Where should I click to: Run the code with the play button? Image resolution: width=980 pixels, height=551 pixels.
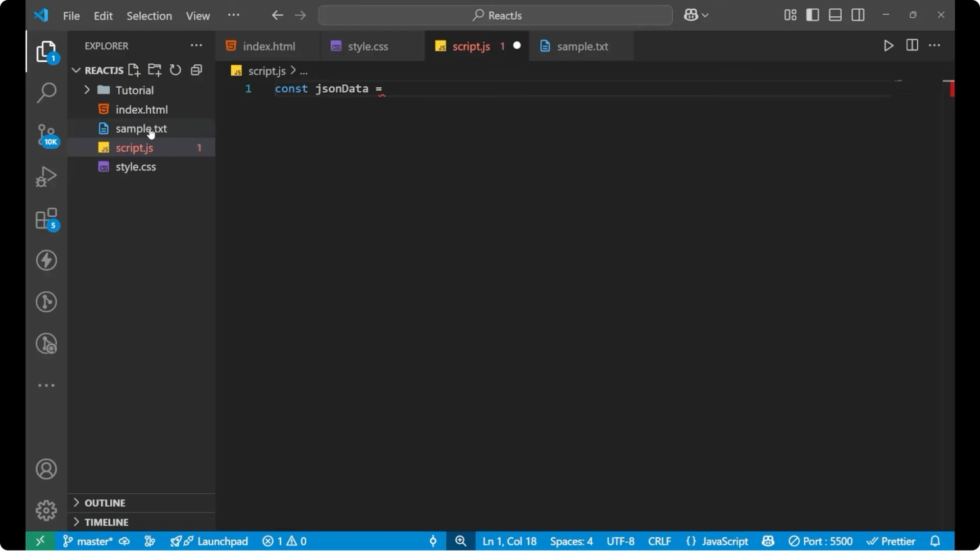click(888, 45)
